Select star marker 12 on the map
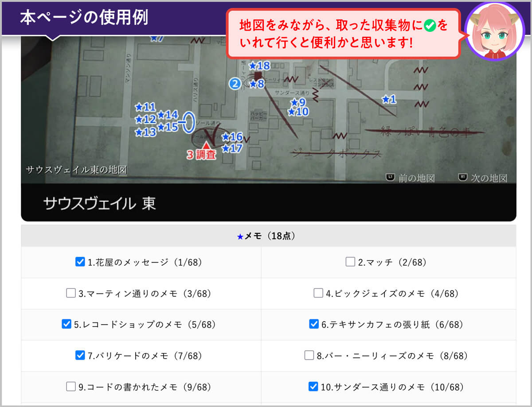The width and height of the screenshot is (532, 407). coord(145,119)
